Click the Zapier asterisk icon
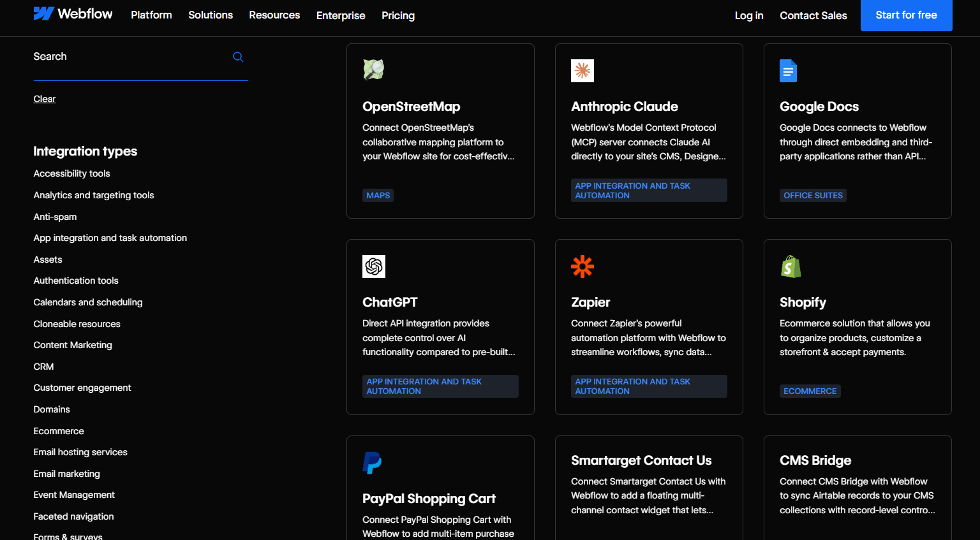 point(583,266)
